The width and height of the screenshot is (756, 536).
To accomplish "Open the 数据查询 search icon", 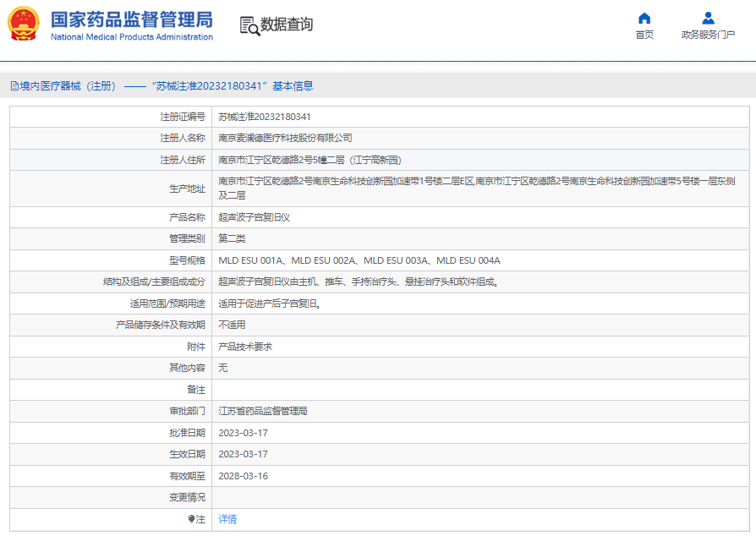I will point(249,25).
